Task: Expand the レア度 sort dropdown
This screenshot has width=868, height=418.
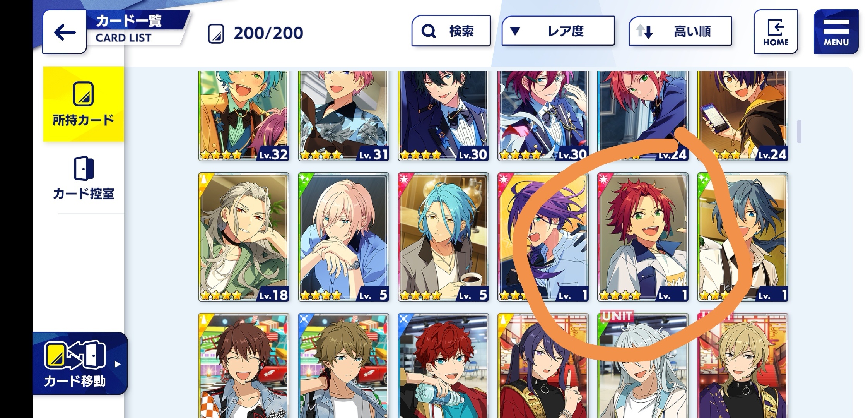Action: (558, 31)
